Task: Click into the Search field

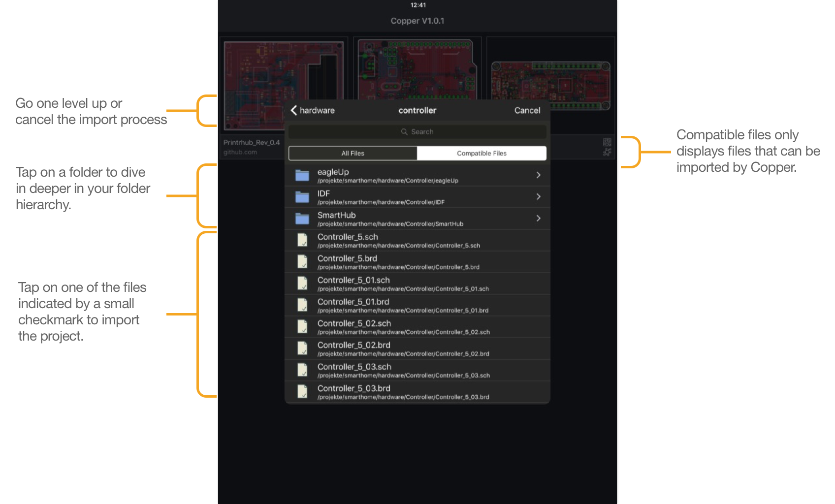Action: click(417, 132)
